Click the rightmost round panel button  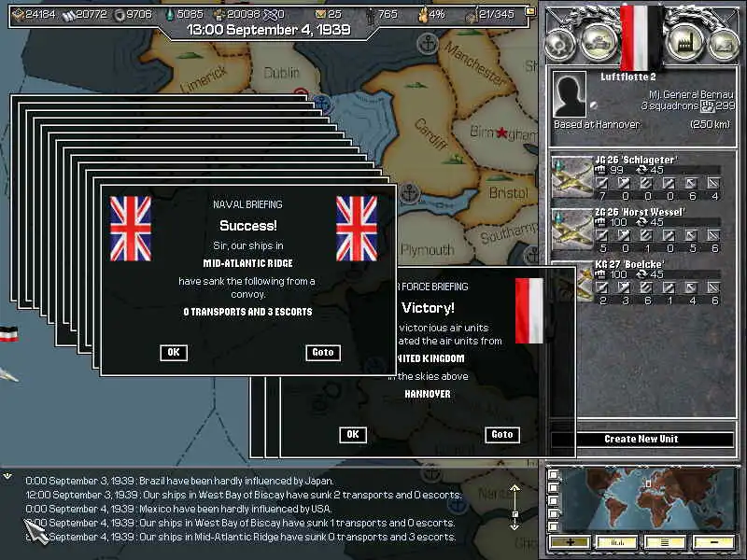725,45
